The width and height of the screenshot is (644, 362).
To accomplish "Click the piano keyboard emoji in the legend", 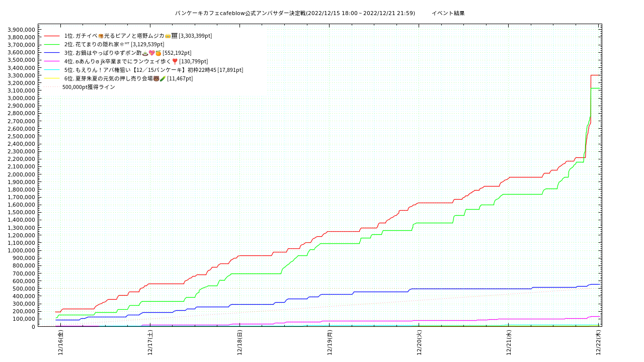I will pos(174,36).
